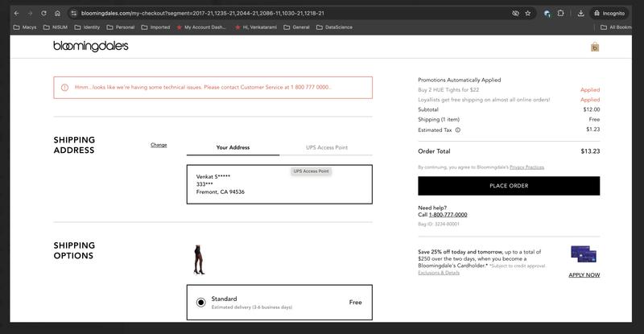
Task: Click the address bar URL
Action: 203,13
